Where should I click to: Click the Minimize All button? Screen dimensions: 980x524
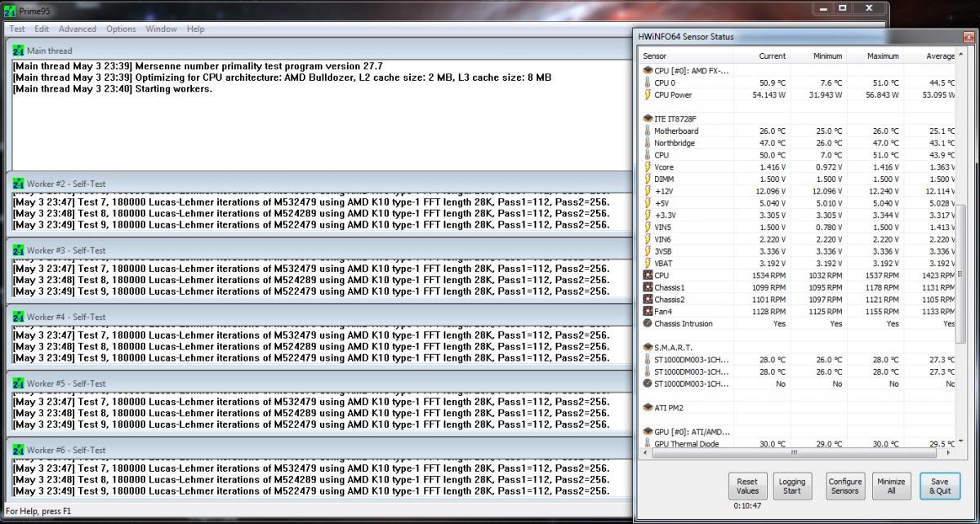(x=891, y=486)
